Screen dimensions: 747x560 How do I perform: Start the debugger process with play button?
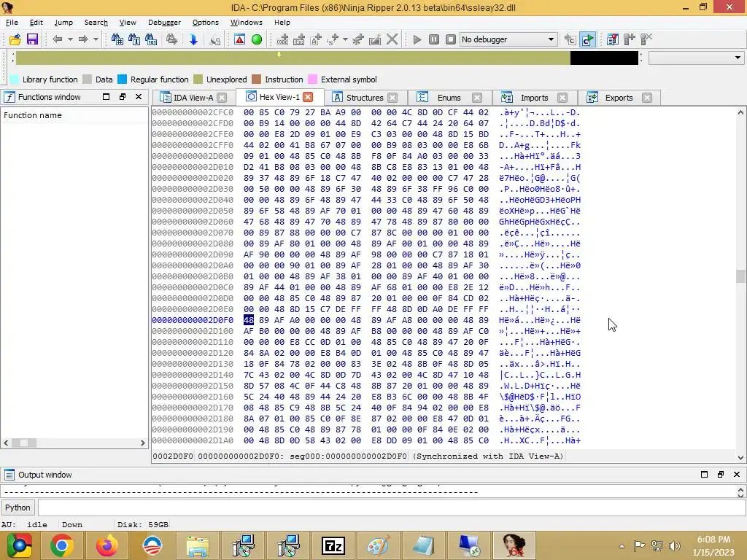417,39
